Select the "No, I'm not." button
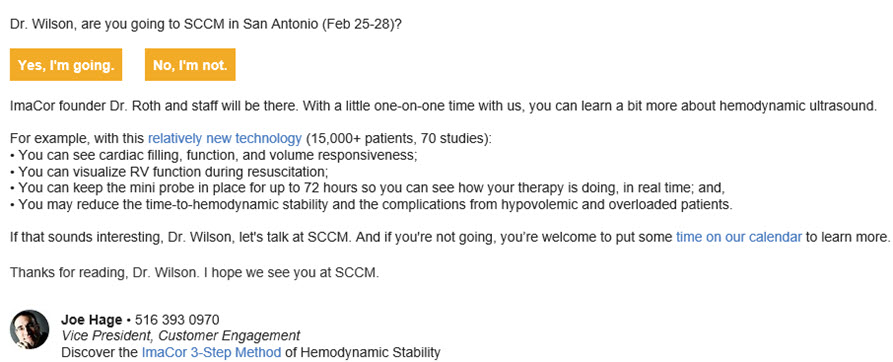Screen dimensions: 893x362 tap(190, 65)
